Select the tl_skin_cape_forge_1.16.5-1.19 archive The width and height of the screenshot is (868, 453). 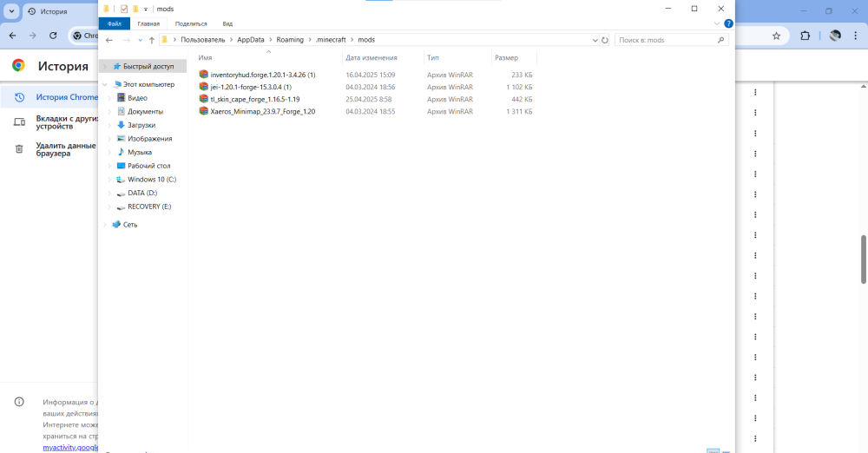tap(255, 99)
